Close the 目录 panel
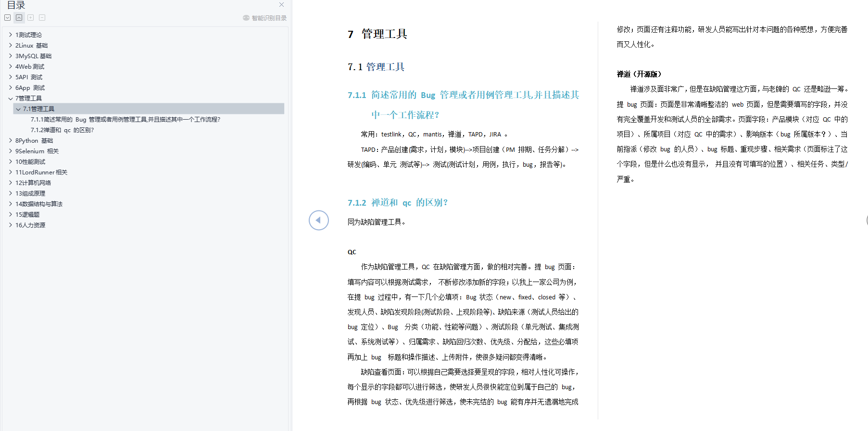 [x=281, y=5]
